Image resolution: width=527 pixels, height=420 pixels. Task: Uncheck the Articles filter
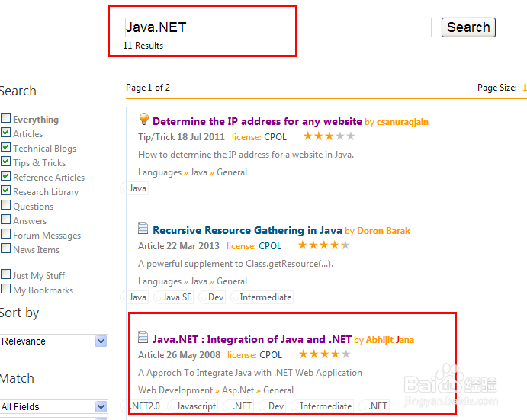coord(6,133)
